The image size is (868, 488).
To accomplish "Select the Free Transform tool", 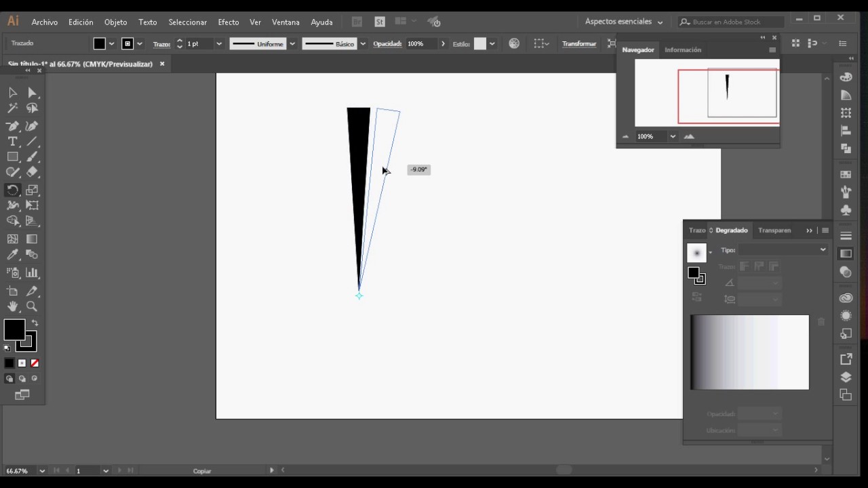I will point(33,205).
